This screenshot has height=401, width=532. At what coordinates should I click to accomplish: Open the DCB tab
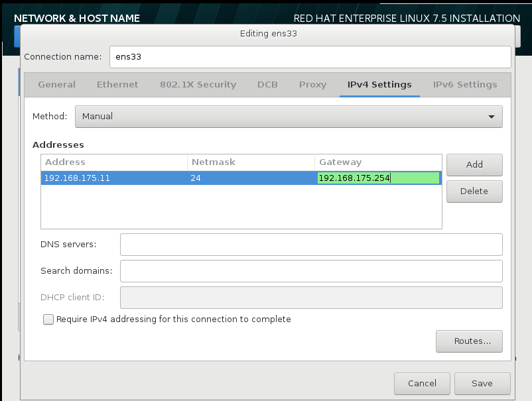point(267,85)
